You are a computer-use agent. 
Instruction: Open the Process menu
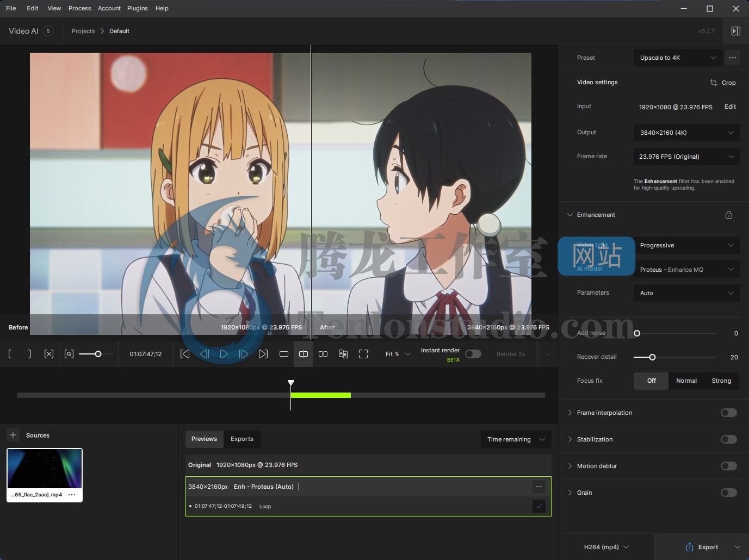tap(80, 8)
